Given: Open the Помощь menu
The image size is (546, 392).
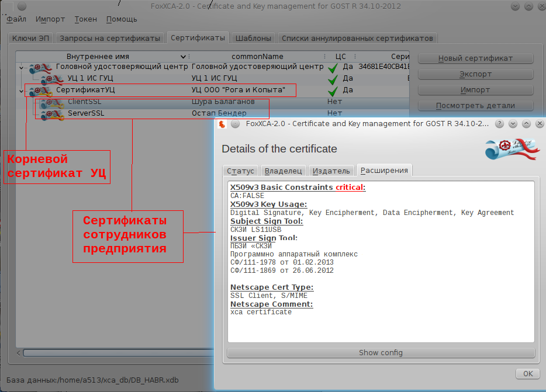Looking at the screenshot, I should click(x=122, y=19).
